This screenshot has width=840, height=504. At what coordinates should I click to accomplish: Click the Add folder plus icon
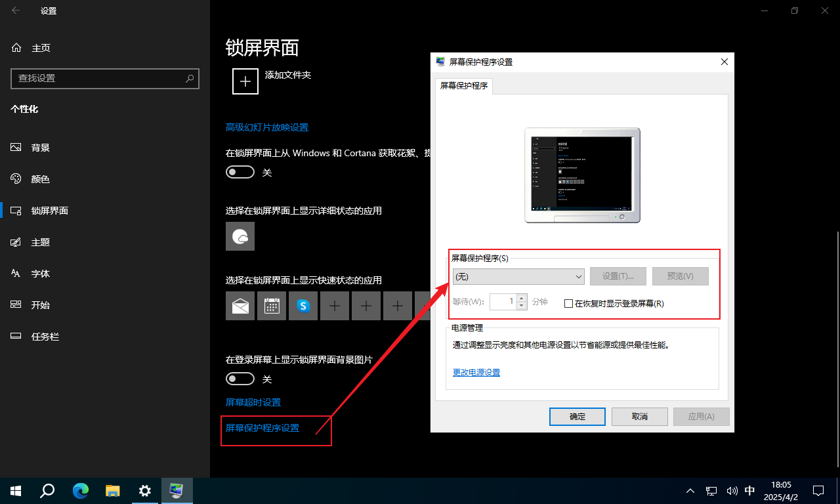245,81
